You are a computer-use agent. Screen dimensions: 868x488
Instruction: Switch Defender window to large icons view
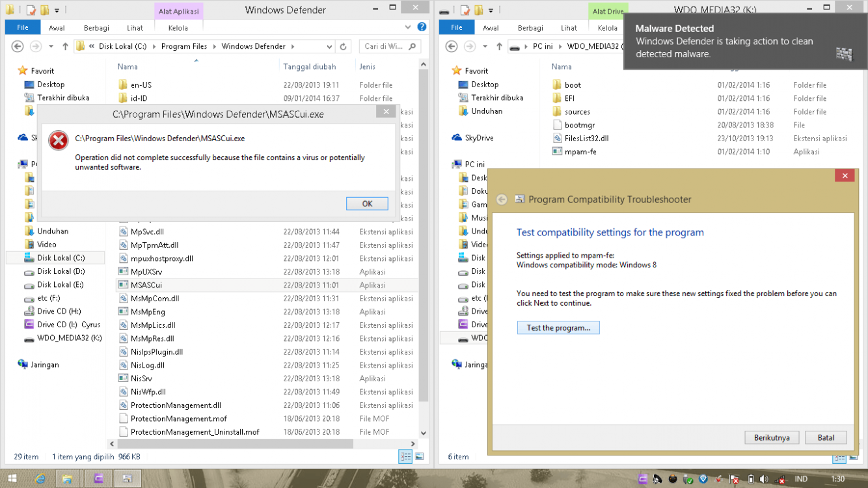tap(420, 457)
